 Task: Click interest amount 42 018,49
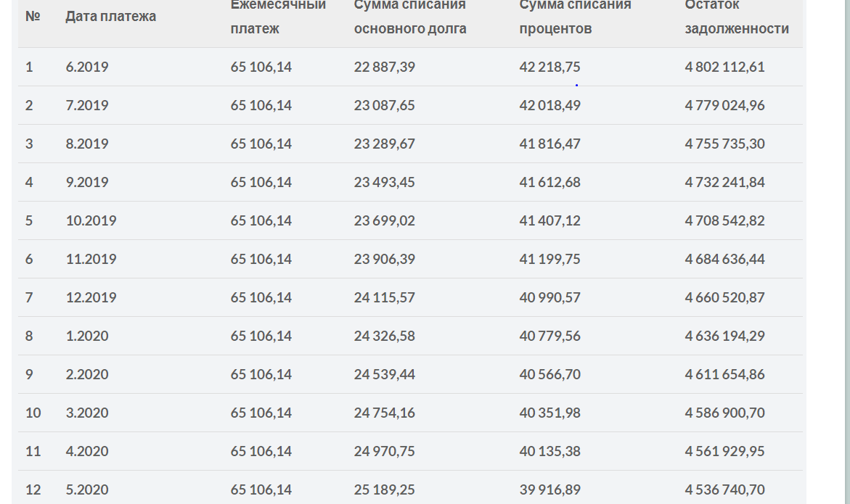pyautogui.click(x=549, y=105)
